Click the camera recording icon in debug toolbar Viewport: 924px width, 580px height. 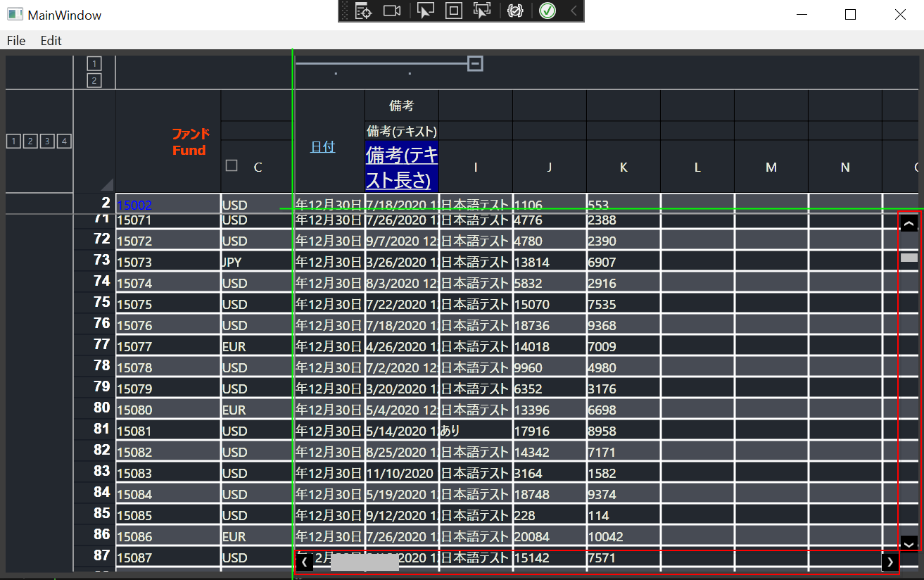[x=392, y=11]
